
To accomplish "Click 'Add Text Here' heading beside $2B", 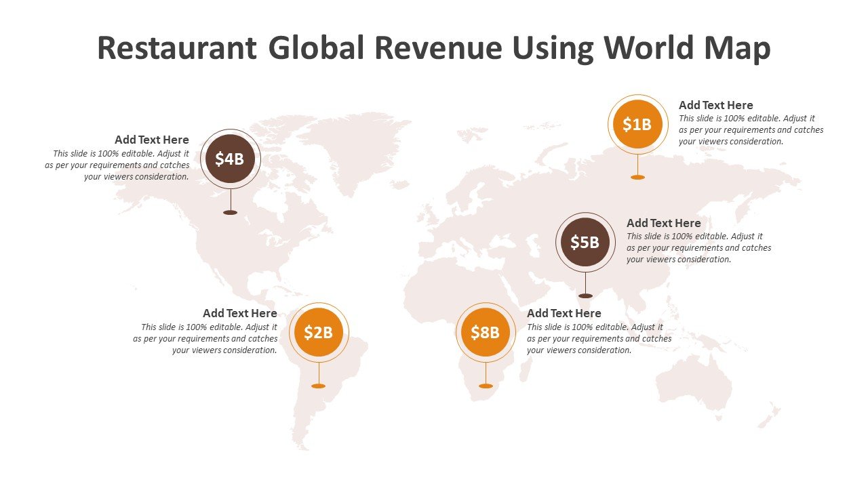I will click(240, 313).
